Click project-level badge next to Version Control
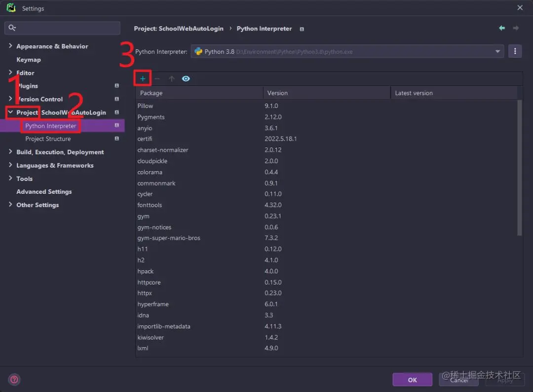533x392 pixels. coord(116,99)
